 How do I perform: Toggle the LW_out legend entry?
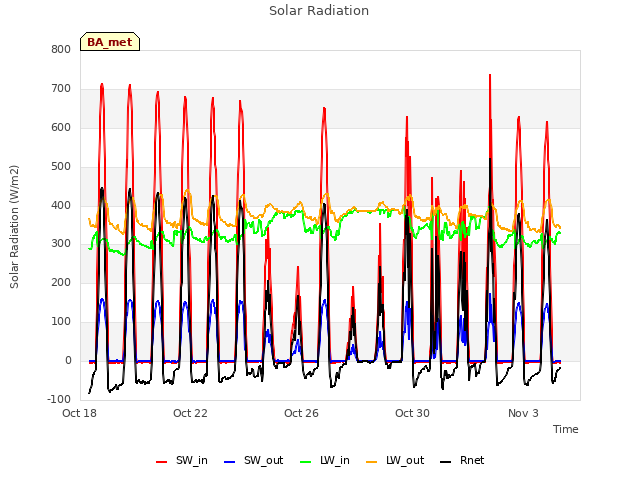pyautogui.click(x=395, y=460)
